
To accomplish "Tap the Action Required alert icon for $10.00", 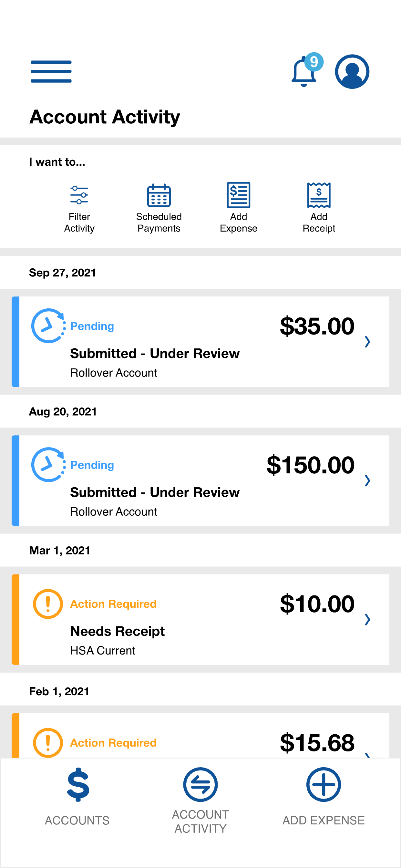I will click(x=48, y=604).
